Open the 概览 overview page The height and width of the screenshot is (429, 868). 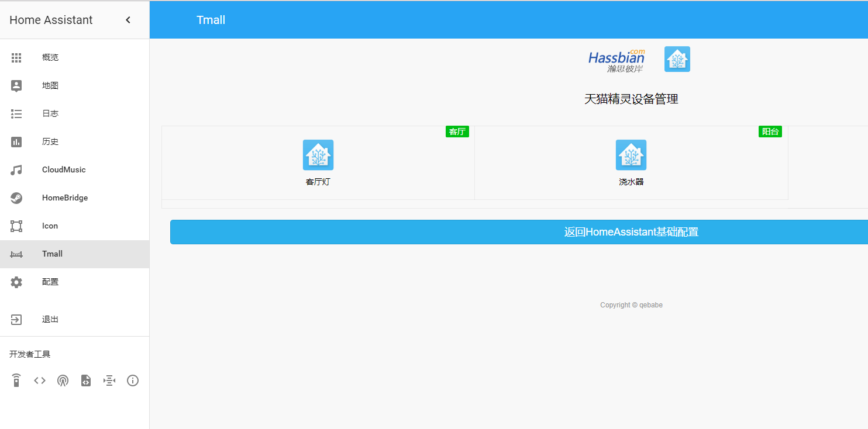tap(50, 57)
